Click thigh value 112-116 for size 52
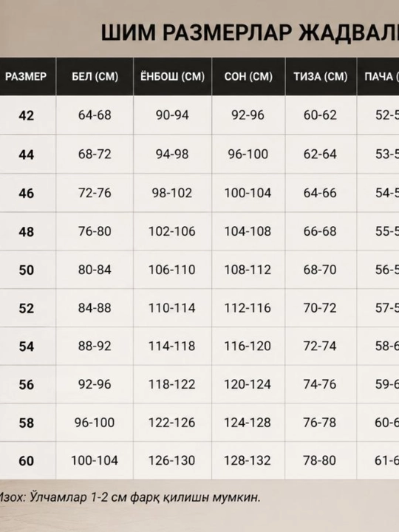The image size is (399, 532). [x=248, y=308]
